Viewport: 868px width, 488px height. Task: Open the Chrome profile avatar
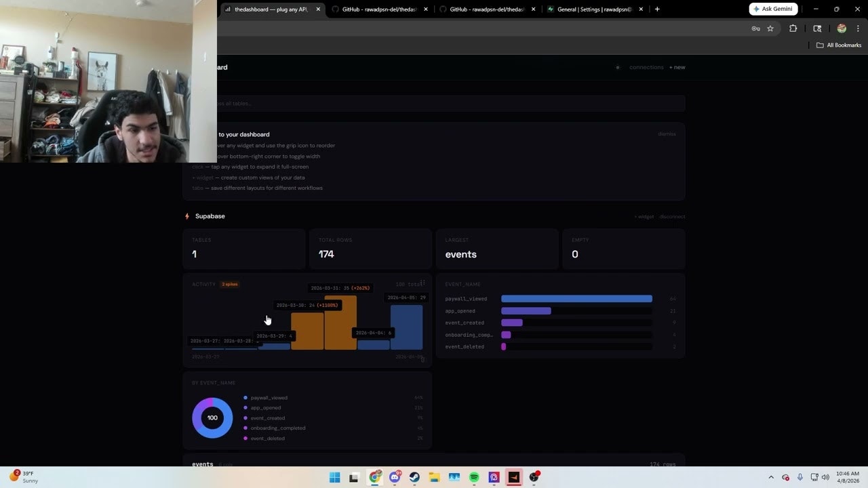pos(842,28)
